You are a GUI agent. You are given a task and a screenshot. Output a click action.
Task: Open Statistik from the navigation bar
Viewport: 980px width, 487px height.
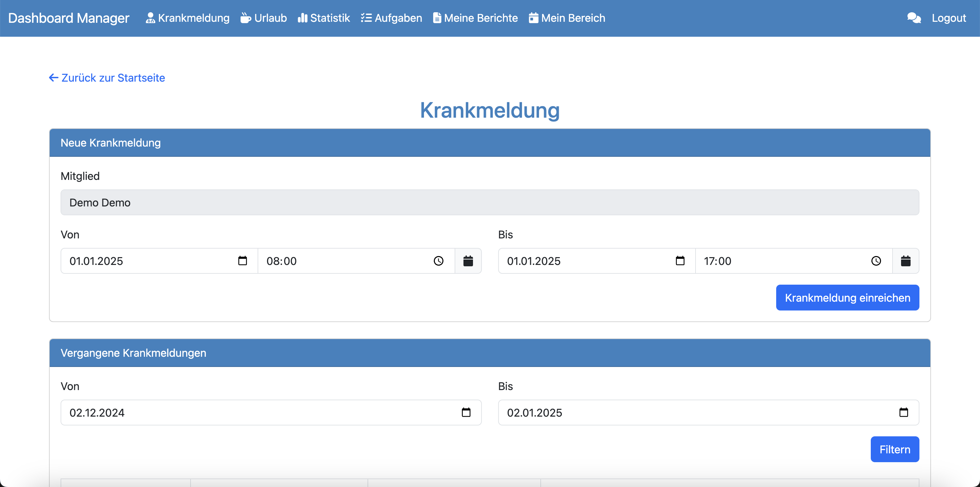coord(324,18)
